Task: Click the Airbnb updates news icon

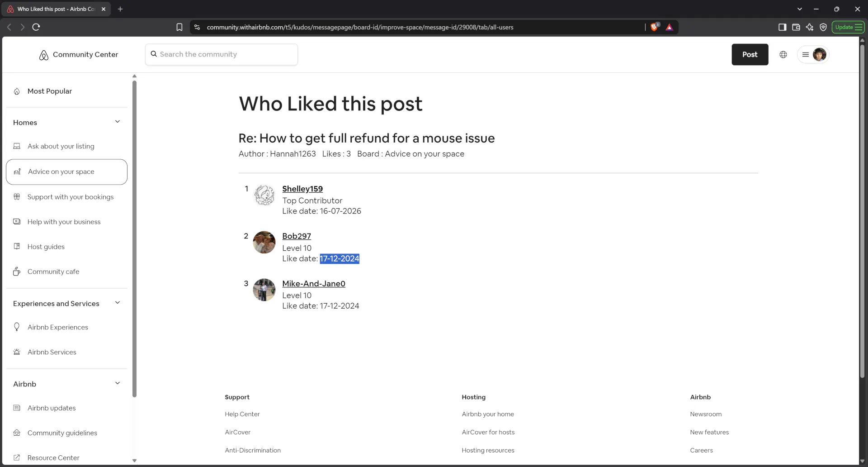Action: pos(17,408)
